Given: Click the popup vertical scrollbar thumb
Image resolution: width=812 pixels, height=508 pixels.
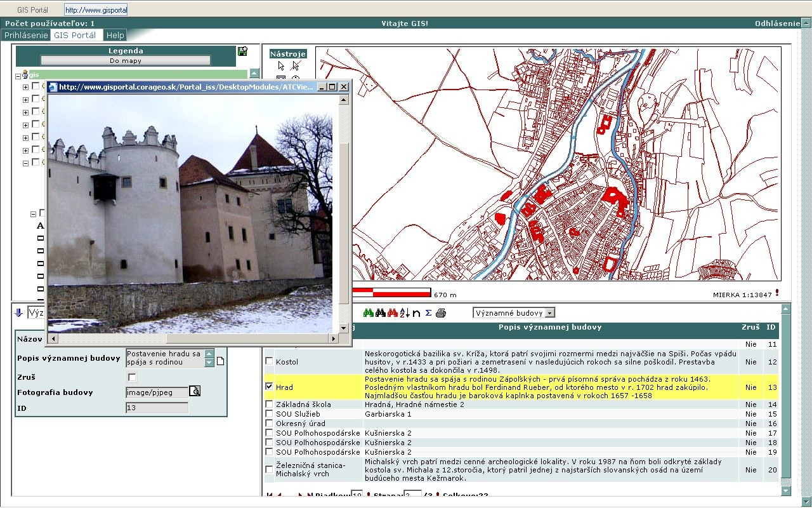Looking at the screenshot, I should [x=344, y=222].
